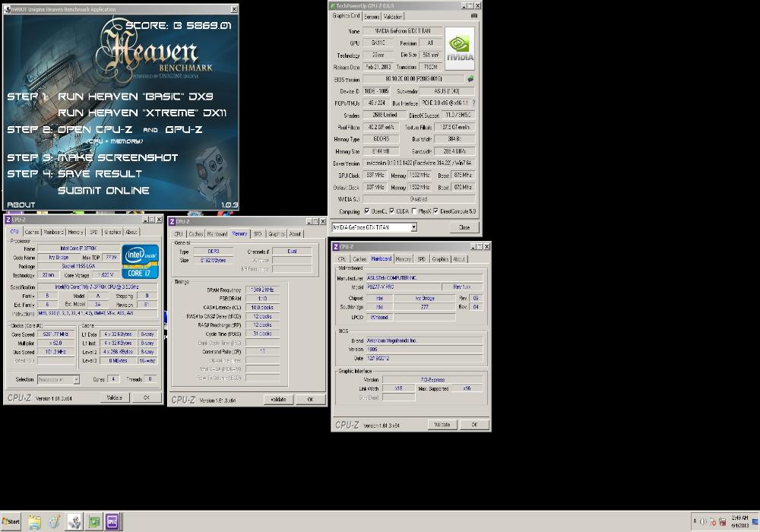Click RUN HEAVEN "XTREME" DX11
This screenshot has width=760, height=532.
tap(142, 113)
